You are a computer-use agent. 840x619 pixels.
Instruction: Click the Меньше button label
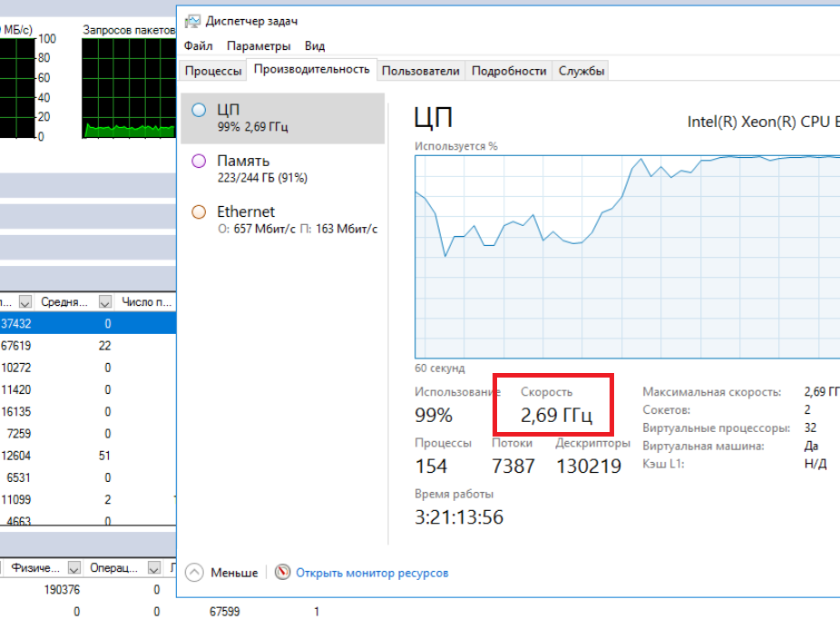coord(234,573)
